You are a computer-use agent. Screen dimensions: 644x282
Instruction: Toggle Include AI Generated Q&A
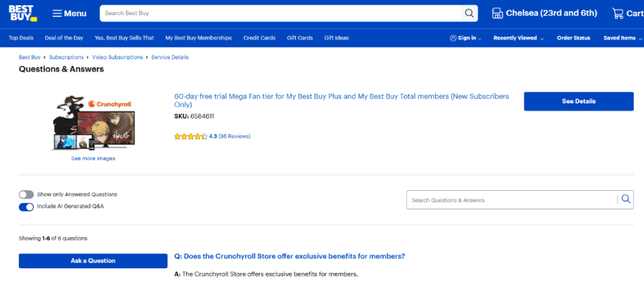click(x=26, y=206)
